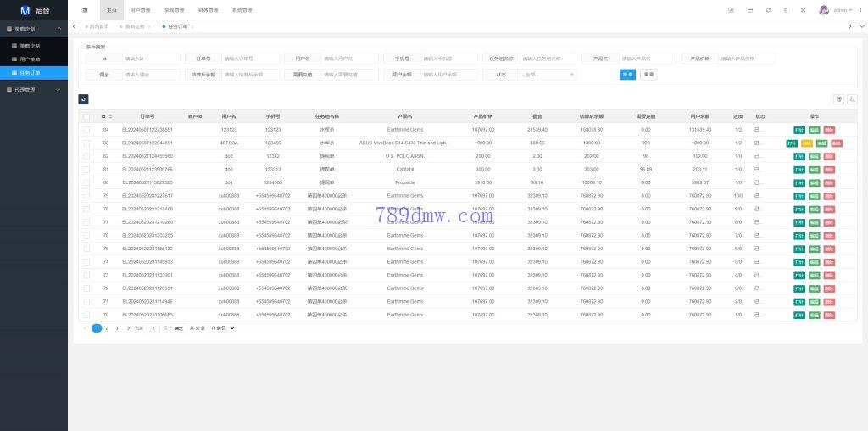Open the 状态 status dropdown filter
This screenshot has width=868, height=431.
click(549, 75)
